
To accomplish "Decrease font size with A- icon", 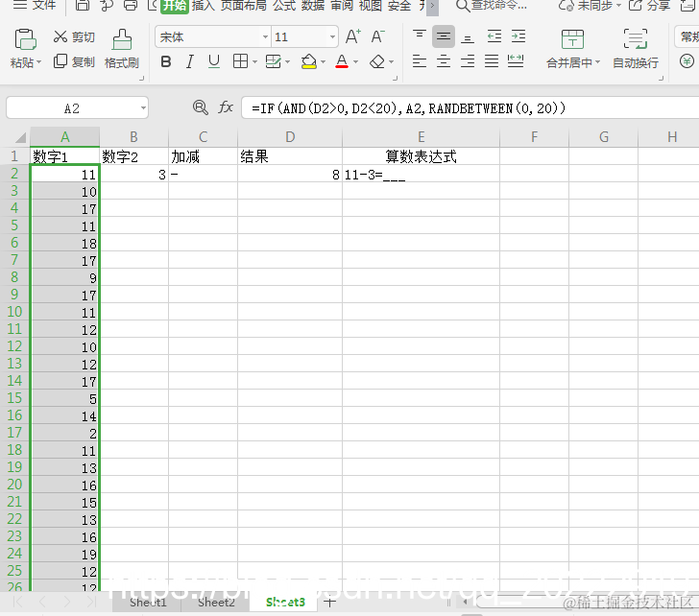I will [x=377, y=36].
